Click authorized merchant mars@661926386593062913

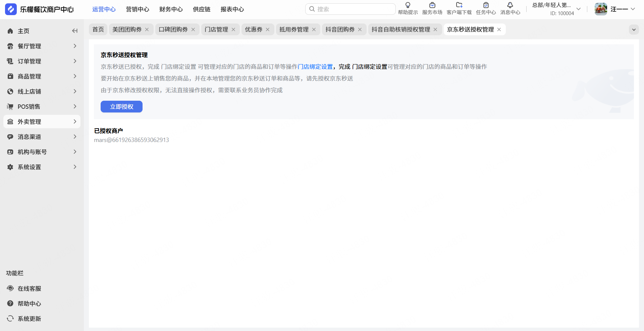tap(131, 140)
